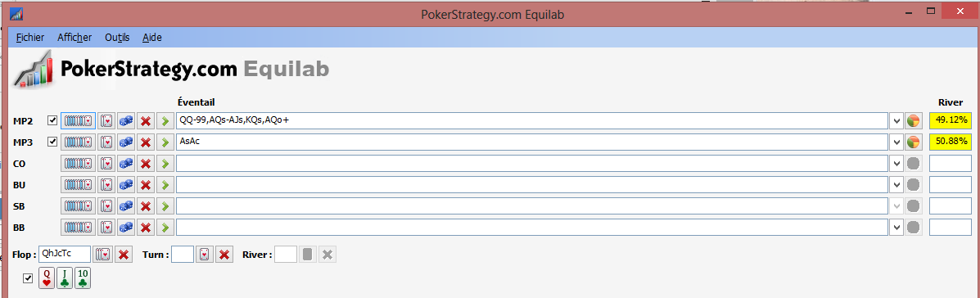Viewport: 980px width, 298px height.
Task: Clear MP2 range with red X
Action: (146, 120)
